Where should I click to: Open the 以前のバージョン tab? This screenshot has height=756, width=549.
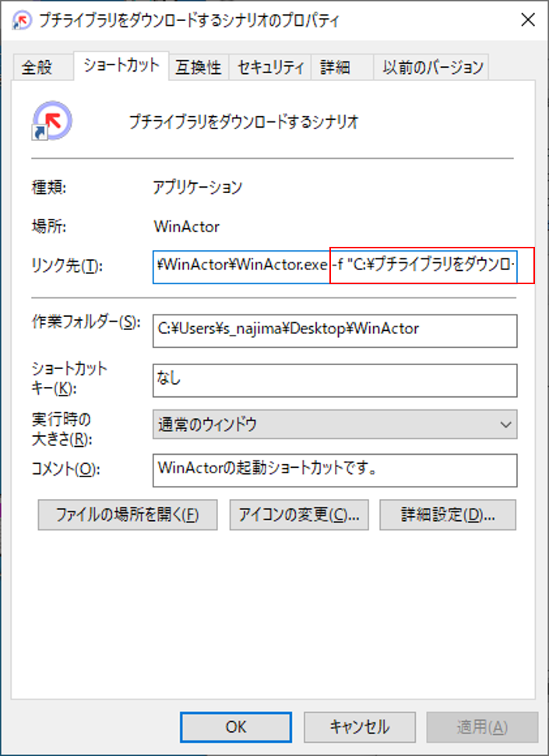[x=431, y=67]
